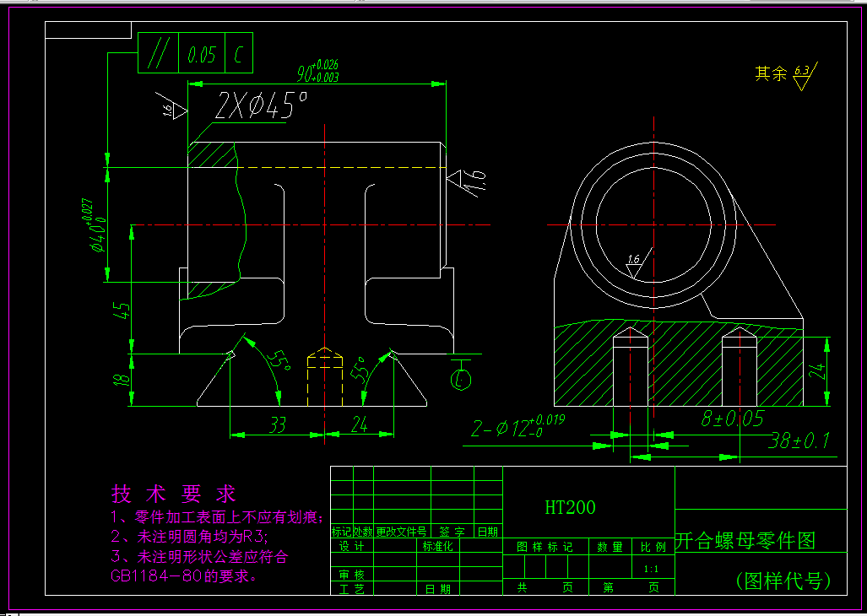Click the HT200 material text

click(x=571, y=507)
